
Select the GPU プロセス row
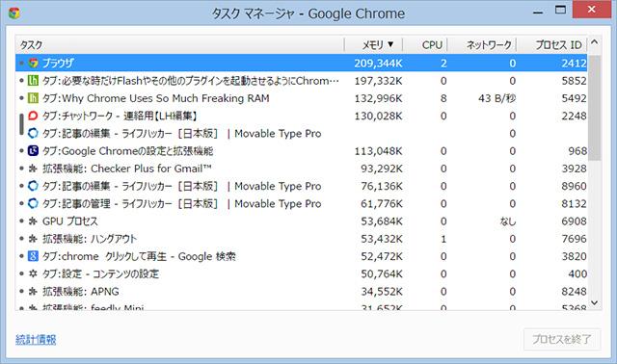tap(301, 221)
